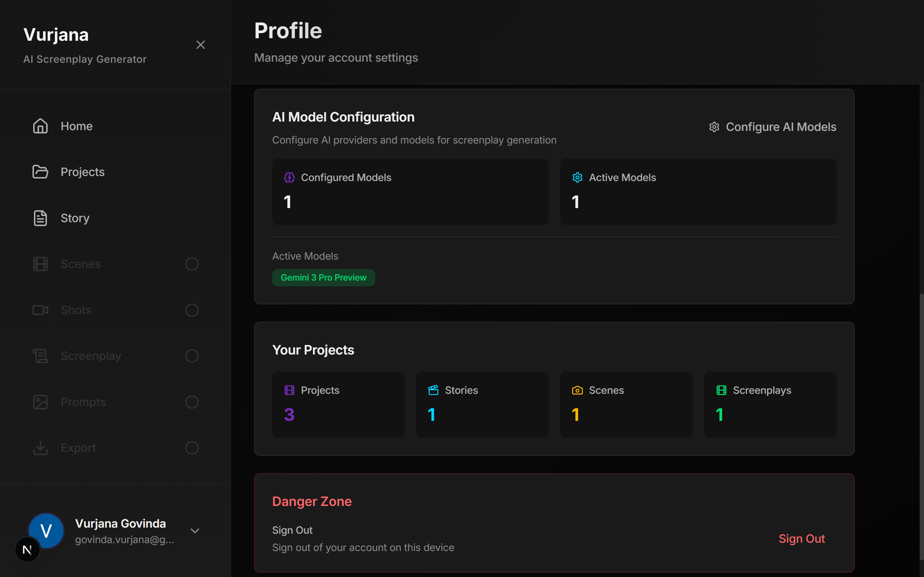Click the Scenes status circle indicator
Viewport: 924px width, 577px height.
(x=192, y=264)
